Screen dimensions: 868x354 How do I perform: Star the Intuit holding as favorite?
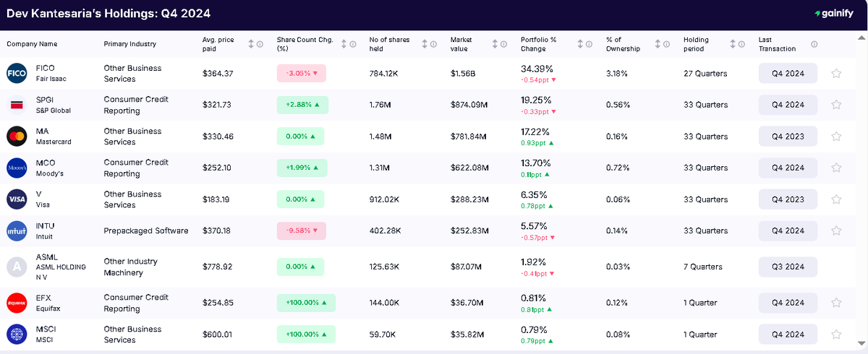836,230
